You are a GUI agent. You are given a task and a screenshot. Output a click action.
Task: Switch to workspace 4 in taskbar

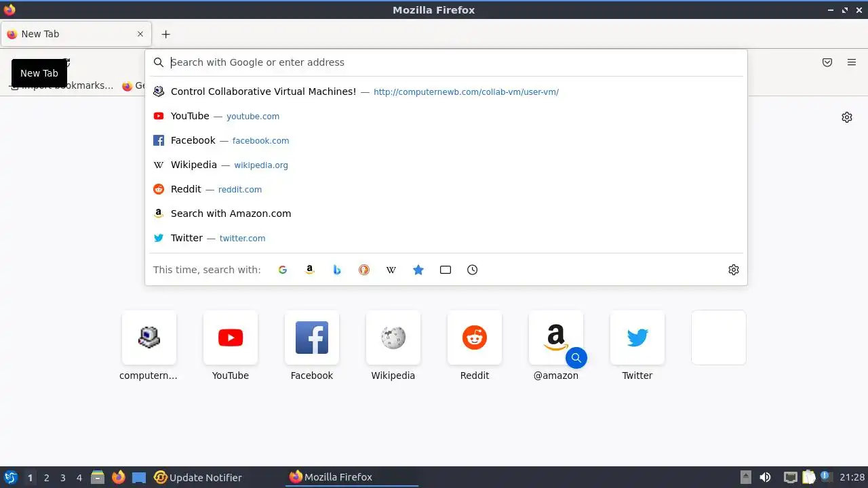pyautogui.click(x=79, y=478)
